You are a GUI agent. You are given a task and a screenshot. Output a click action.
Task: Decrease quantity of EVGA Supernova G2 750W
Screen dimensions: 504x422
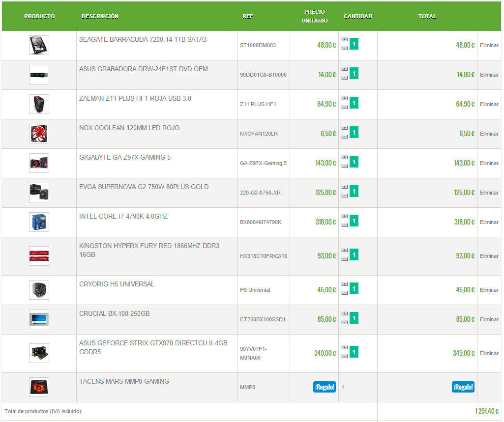(344, 196)
